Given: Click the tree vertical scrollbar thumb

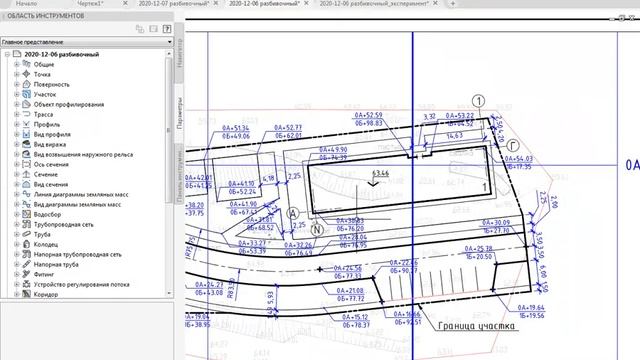Looking at the screenshot, I should [x=169, y=130].
